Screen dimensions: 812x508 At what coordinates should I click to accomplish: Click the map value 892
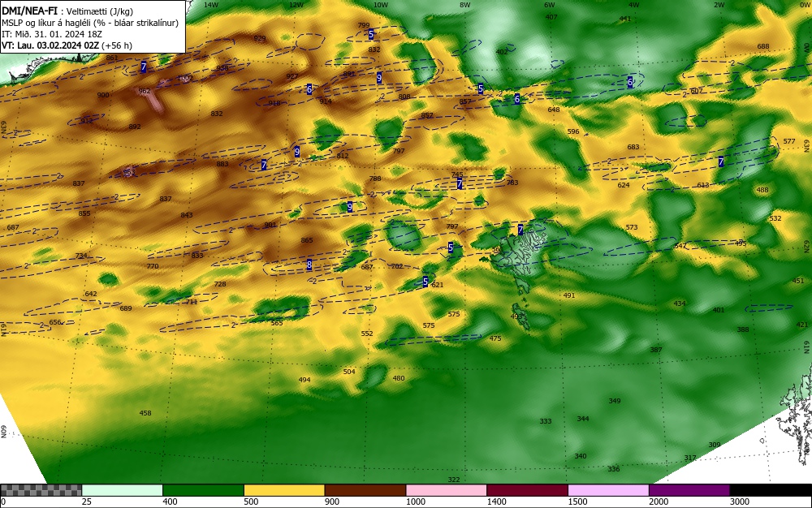click(135, 127)
